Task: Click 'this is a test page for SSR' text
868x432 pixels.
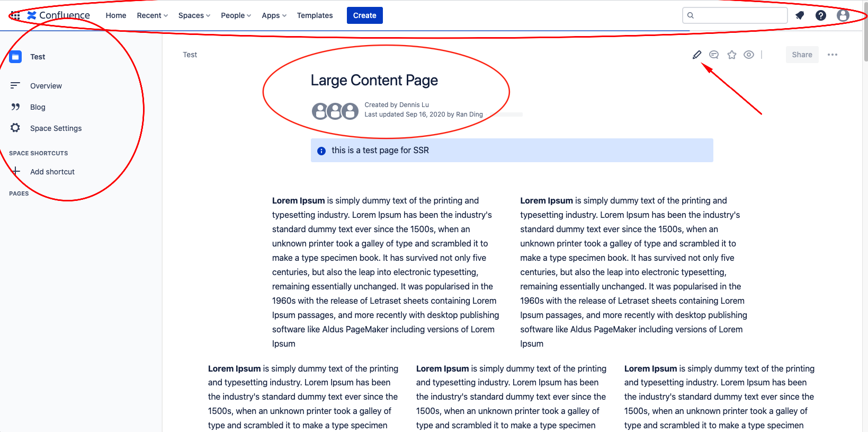Action: point(380,151)
